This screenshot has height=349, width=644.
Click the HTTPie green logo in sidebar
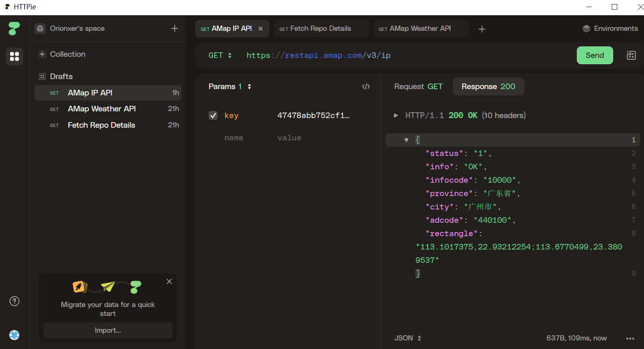point(14,28)
